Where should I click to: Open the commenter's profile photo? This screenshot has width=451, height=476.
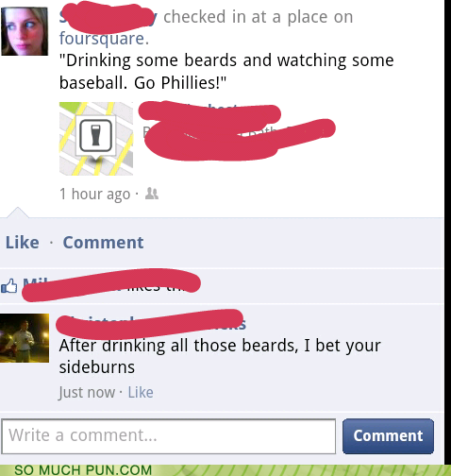pos(25,338)
